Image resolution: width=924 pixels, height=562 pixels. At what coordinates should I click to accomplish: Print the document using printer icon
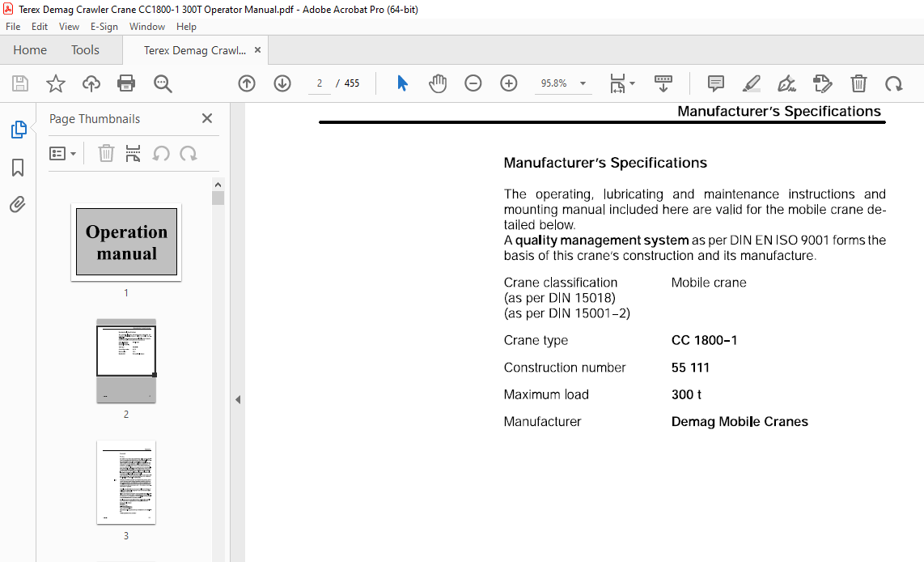126,83
